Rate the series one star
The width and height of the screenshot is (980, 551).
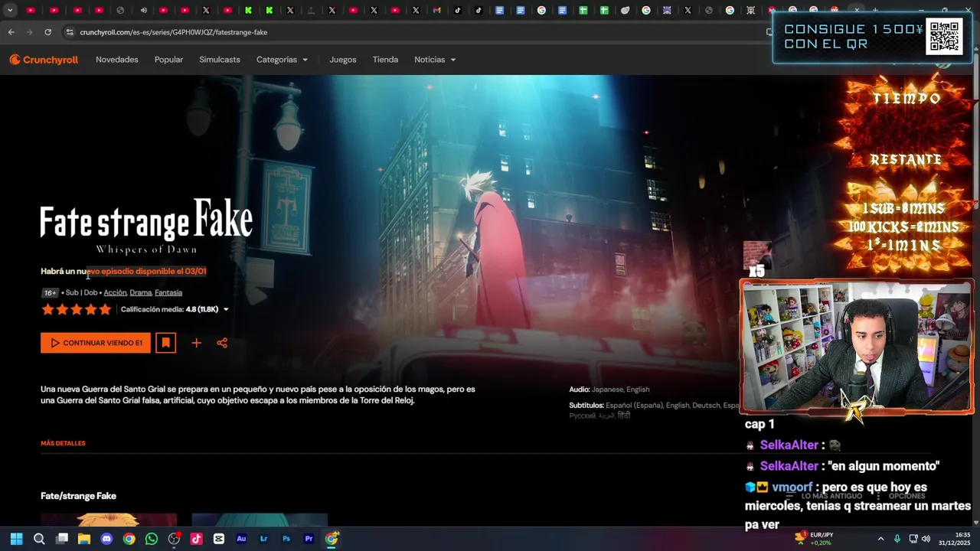tap(47, 309)
